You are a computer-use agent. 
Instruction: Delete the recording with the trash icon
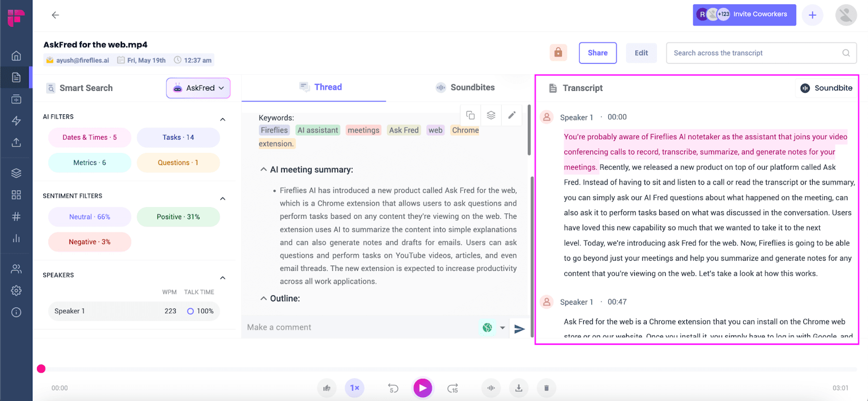click(x=546, y=388)
